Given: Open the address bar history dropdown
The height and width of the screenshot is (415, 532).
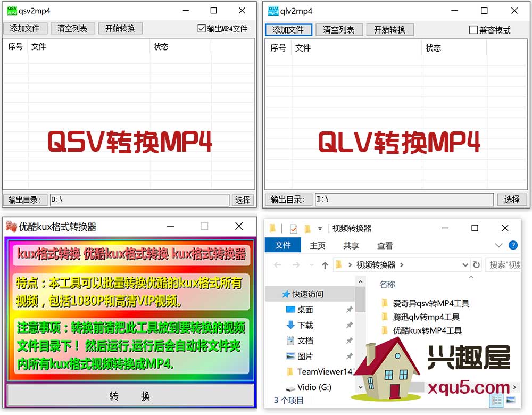Looking at the screenshot, I should pos(465,265).
